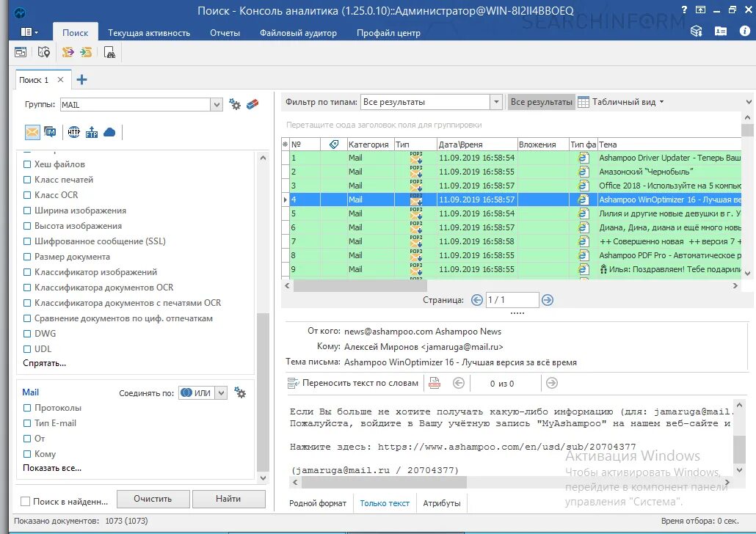Click left panel vertical scrollbar thumb

click(263, 392)
